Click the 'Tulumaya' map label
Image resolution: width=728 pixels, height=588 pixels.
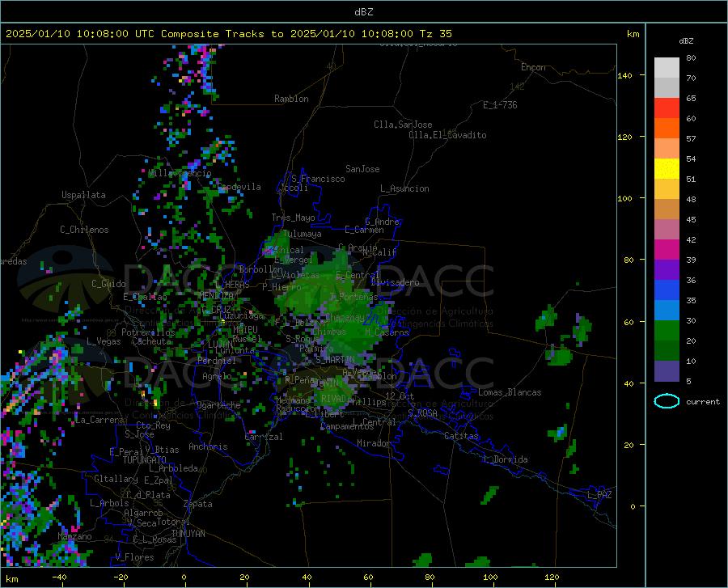pyautogui.click(x=302, y=234)
